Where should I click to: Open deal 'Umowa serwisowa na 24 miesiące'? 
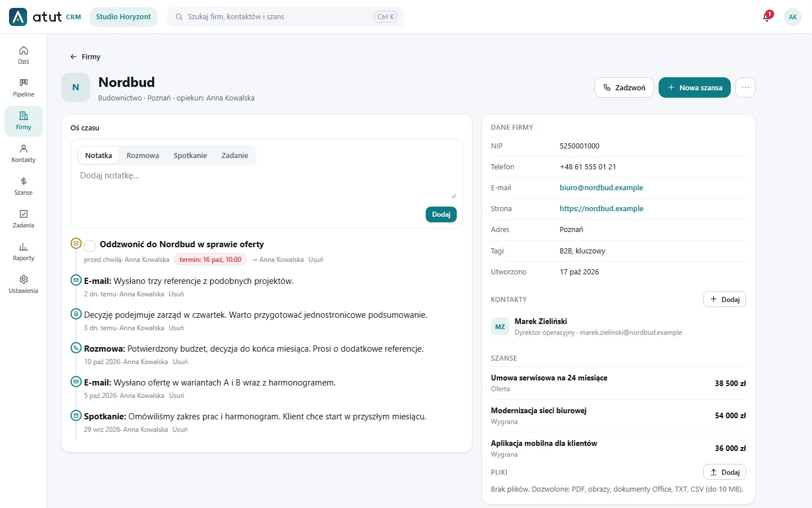click(619, 383)
